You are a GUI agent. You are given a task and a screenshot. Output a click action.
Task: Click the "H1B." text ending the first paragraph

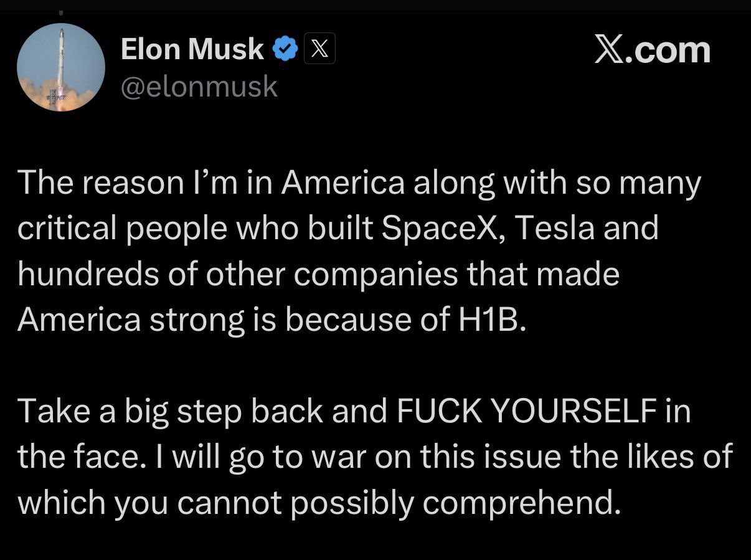pyautogui.click(x=487, y=320)
